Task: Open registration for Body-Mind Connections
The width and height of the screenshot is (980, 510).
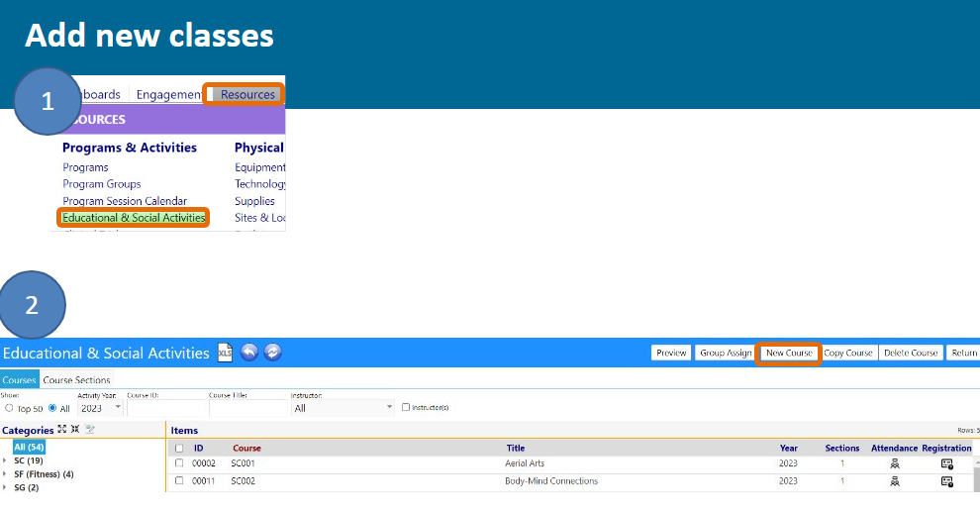Action: coord(947,481)
